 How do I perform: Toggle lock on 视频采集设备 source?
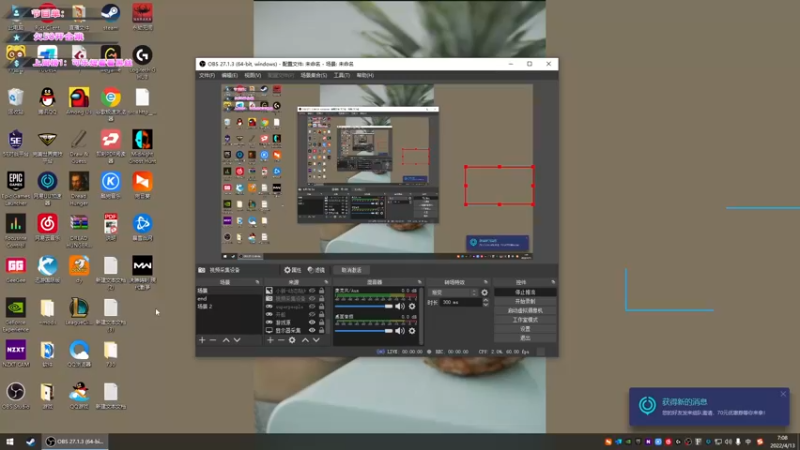[x=321, y=298]
